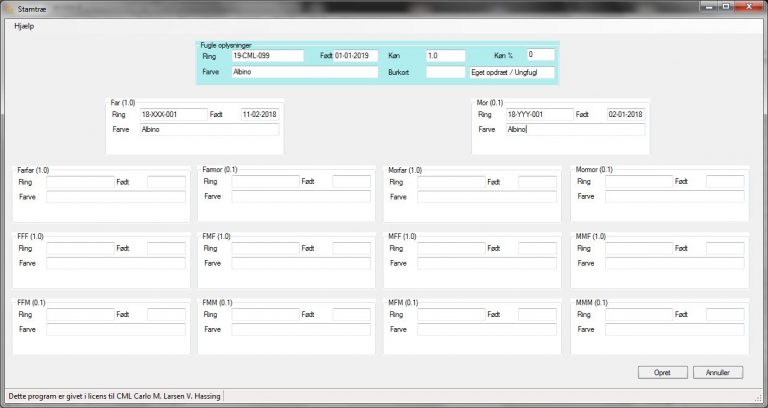Click the empty Burkort field
Viewport: 768px width, 408px height.
pos(446,72)
